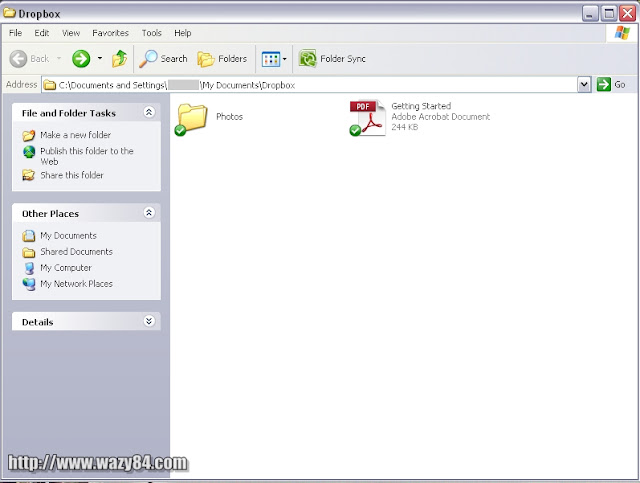640x483 pixels.
Task: Click the My Network Places icon
Action: [29, 284]
